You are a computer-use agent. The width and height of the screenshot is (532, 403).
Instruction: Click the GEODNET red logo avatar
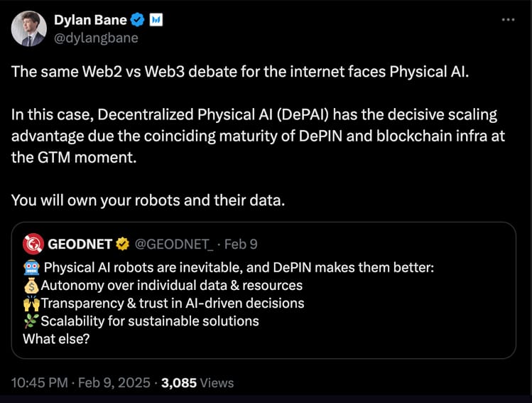pos(33,245)
